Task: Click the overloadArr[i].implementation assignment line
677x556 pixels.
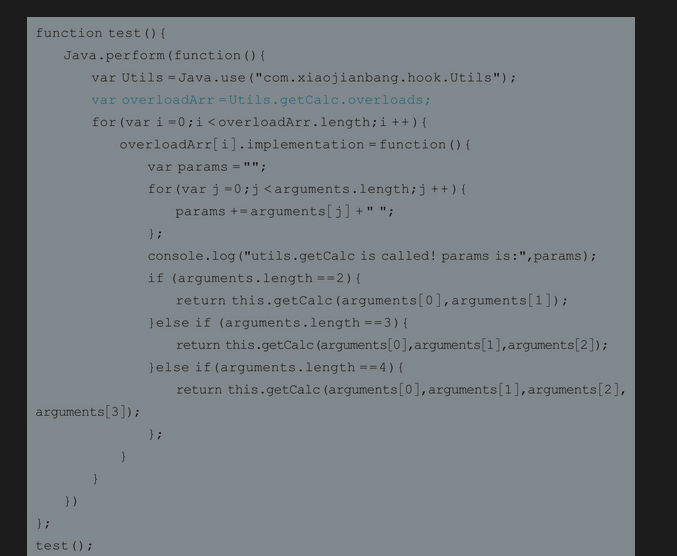Action: 295,145
